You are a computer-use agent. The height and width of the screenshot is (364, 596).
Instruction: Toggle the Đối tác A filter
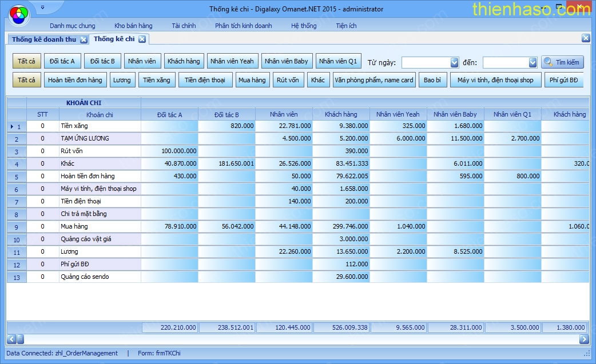(62, 61)
